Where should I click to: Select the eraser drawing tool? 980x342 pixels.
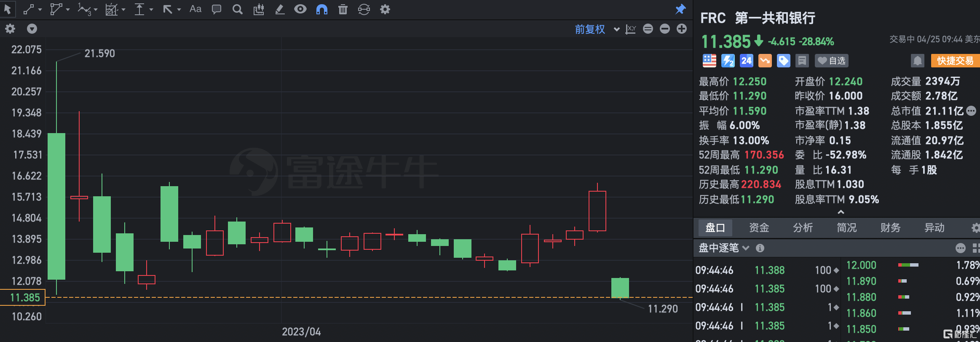pos(280,9)
